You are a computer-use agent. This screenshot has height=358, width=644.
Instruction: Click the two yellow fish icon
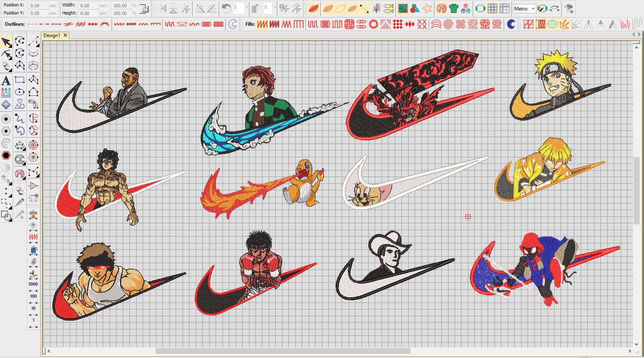pyautogui.click(x=389, y=9)
